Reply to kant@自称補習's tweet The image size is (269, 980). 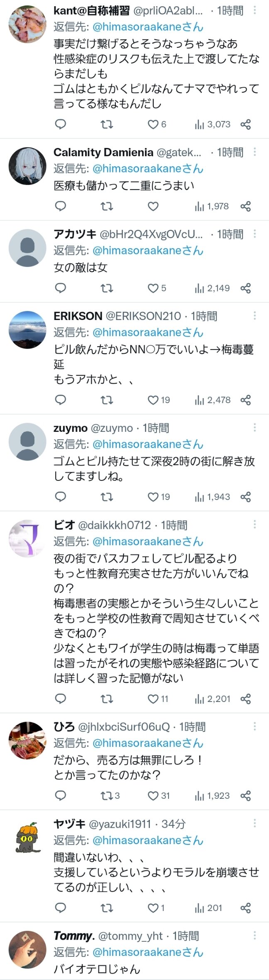[x=61, y=124]
